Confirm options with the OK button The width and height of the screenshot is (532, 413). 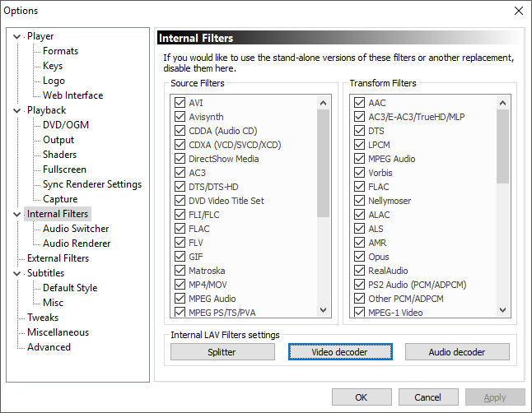coord(362,397)
